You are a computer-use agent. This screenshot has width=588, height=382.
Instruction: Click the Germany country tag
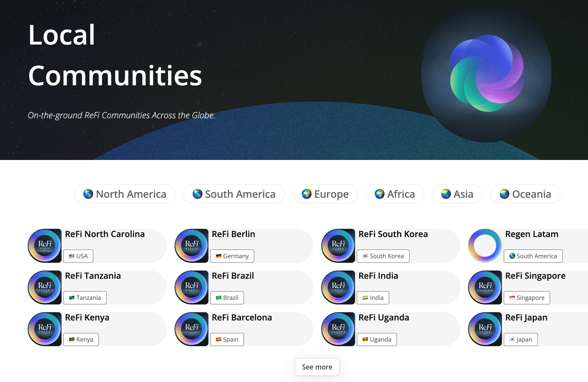(232, 256)
